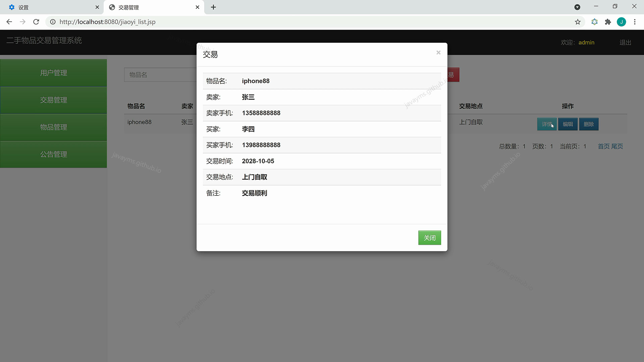Go to 尾页 pagination link
The width and height of the screenshot is (644, 362).
tap(617, 146)
